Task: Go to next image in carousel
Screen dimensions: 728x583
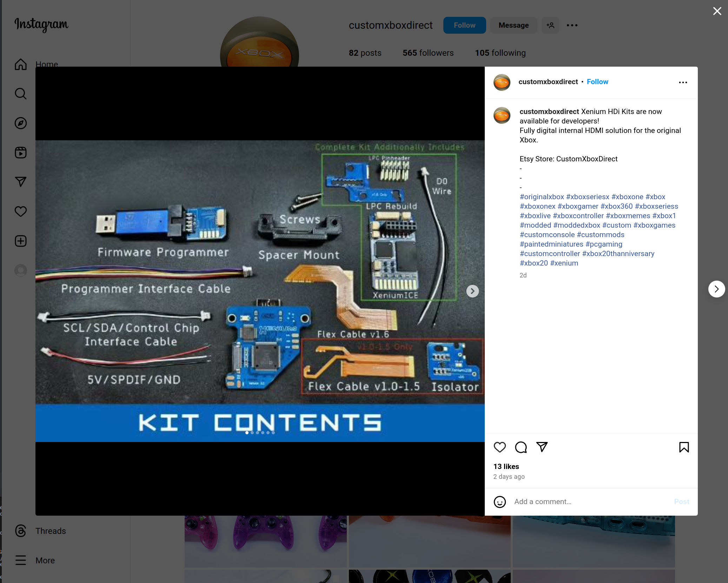Action: (472, 291)
